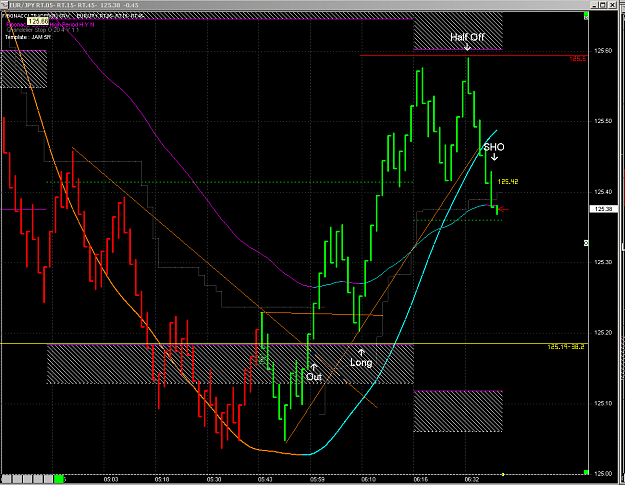Click the yellow 125.42 price label
This screenshot has width=625, height=485.
point(508,182)
